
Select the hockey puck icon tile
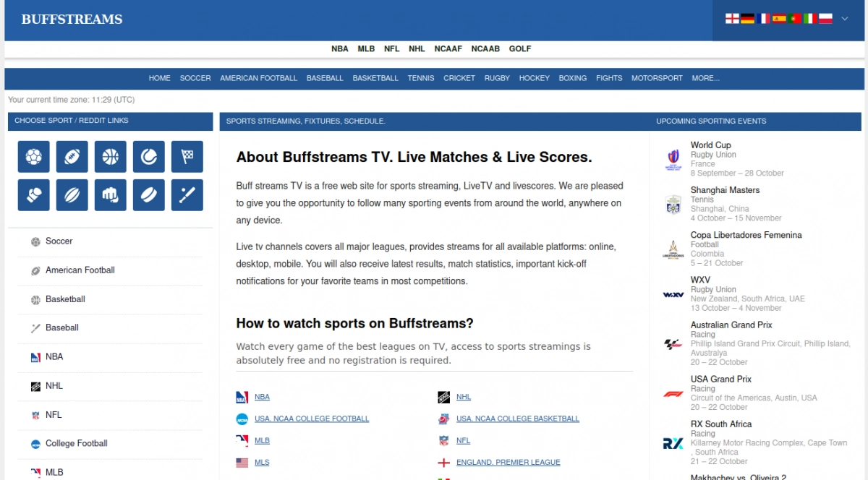point(149,195)
